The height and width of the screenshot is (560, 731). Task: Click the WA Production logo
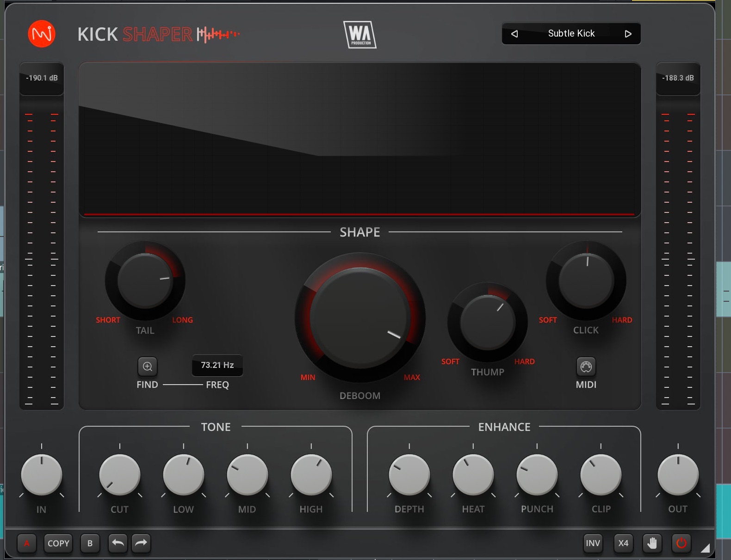click(360, 35)
